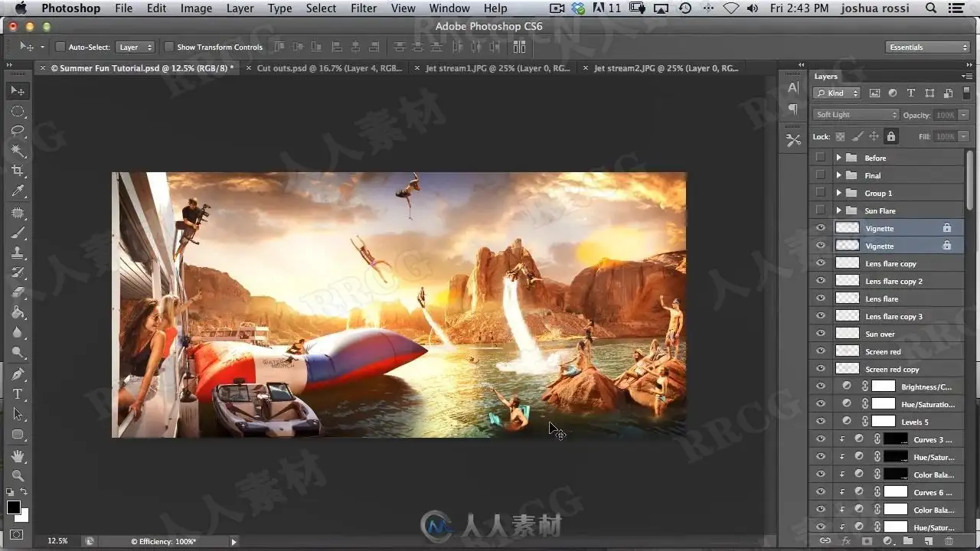The width and height of the screenshot is (980, 551).
Task: Select the Elliptical Marquee tool
Action: pos(18,111)
